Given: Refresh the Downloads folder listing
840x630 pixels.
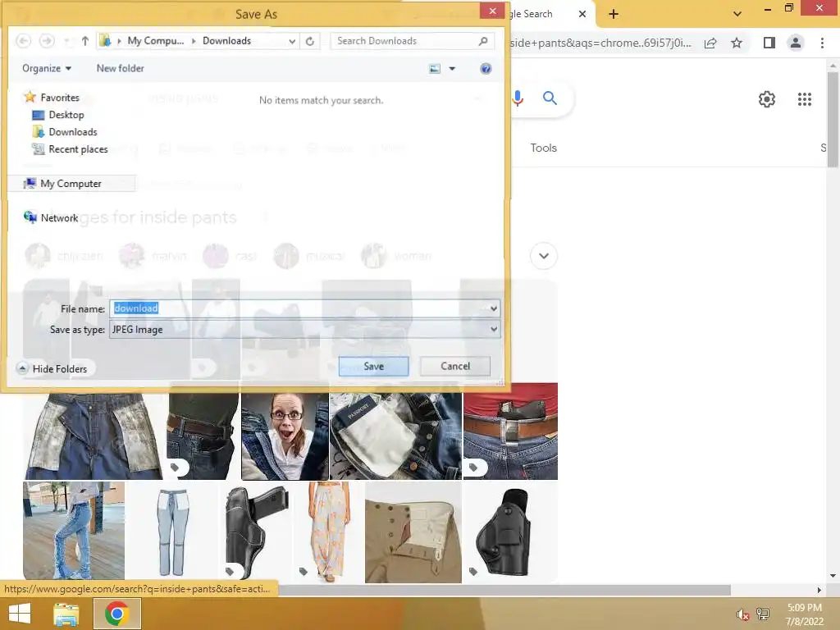Looking at the screenshot, I should (309, 41).
